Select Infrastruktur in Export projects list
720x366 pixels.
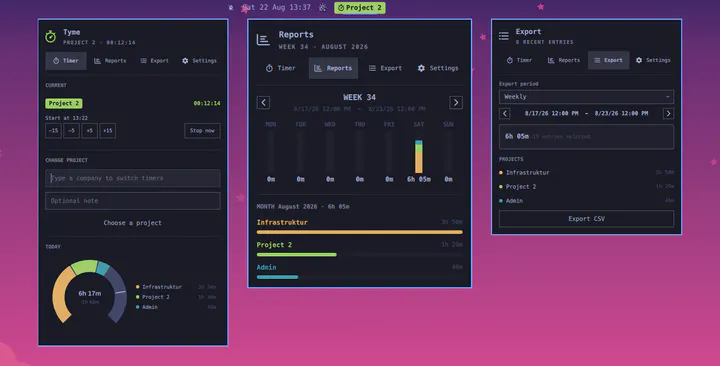(x=586, y=173)
